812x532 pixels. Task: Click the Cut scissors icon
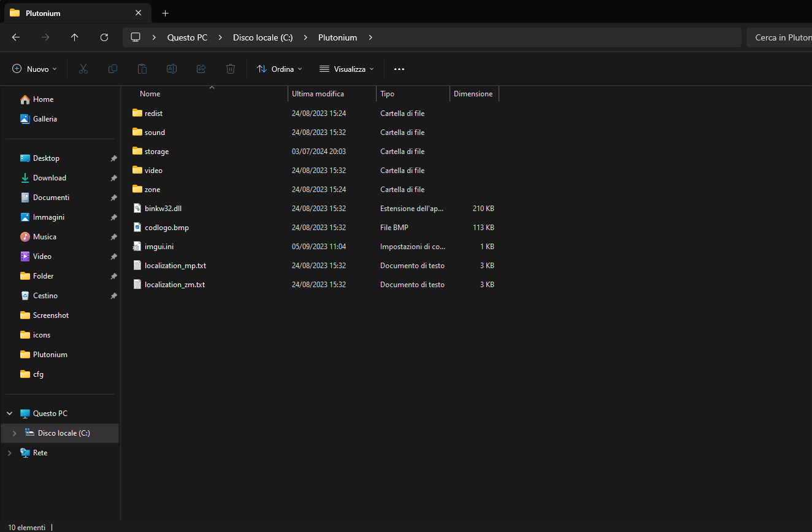[x=83, y=69]
